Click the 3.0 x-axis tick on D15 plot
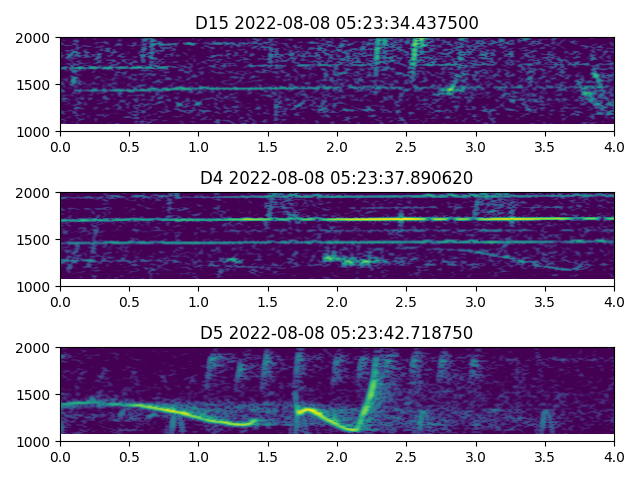The image size is (640, 480). [x=476, y=146]
